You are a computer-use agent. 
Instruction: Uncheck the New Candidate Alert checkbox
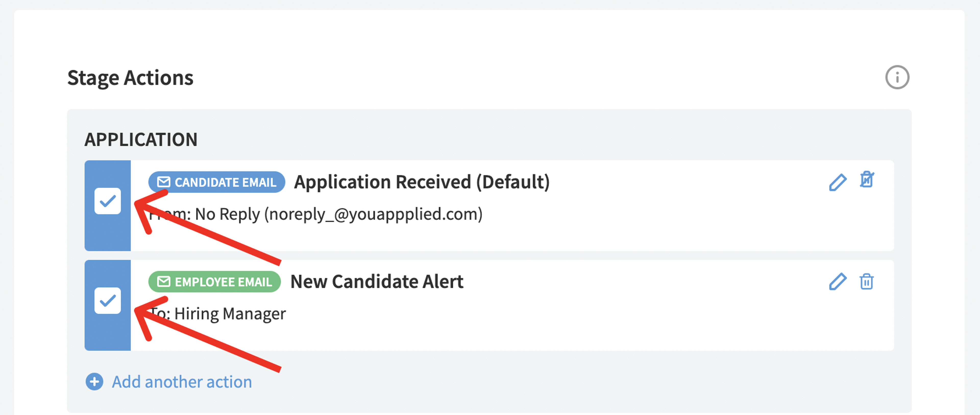(x=108, y=301)
